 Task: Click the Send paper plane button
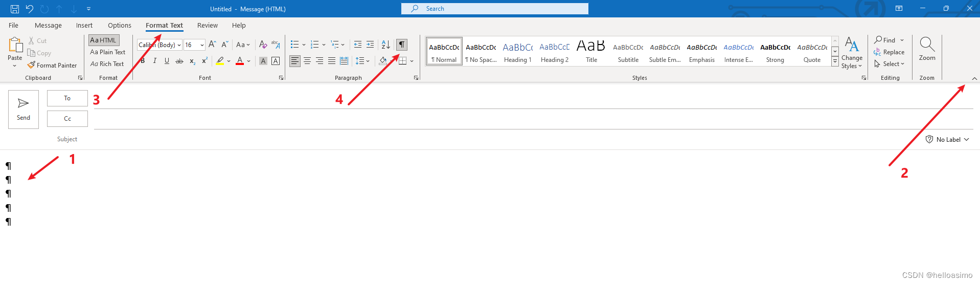pyautogui.click(x=24, y=110)
